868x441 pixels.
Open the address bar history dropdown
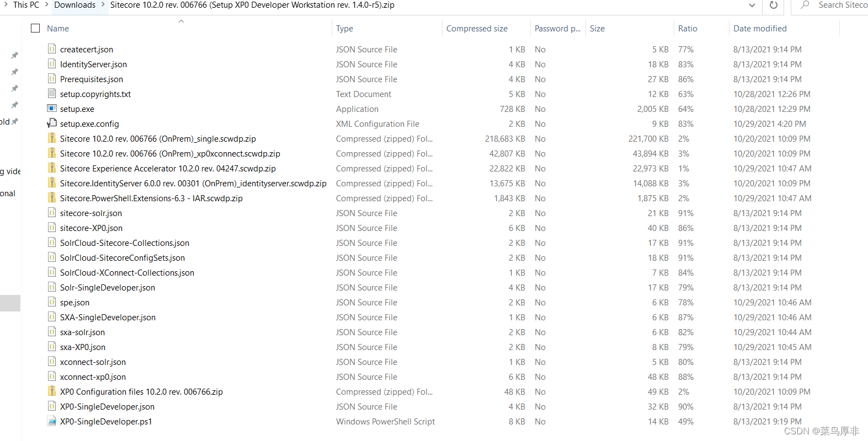pyautogui.click(x=752, y=5)
